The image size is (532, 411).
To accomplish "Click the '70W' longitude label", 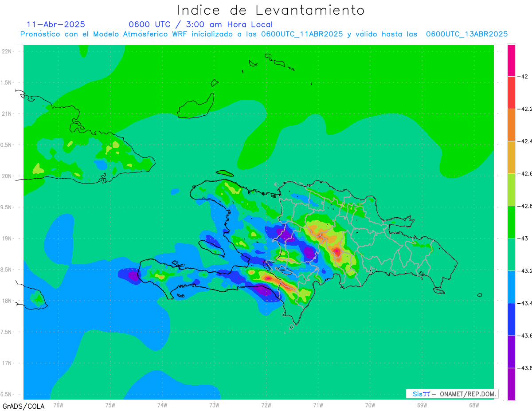I will (370, 405).
